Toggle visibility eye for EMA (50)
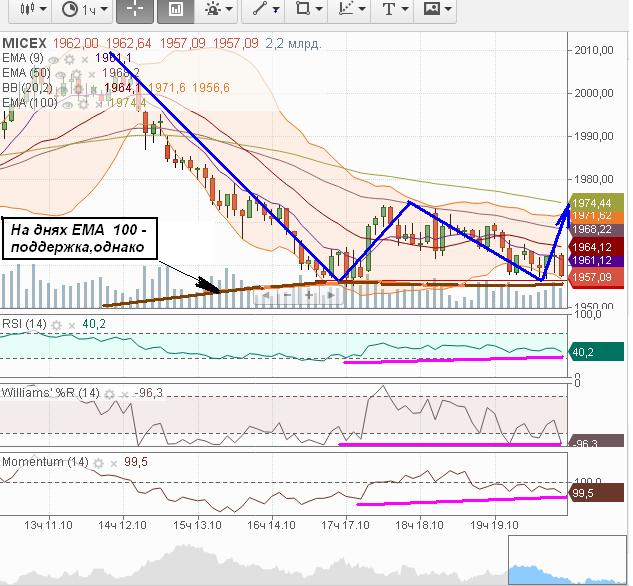This screenshot has width=633, height=586. point(61,75)
